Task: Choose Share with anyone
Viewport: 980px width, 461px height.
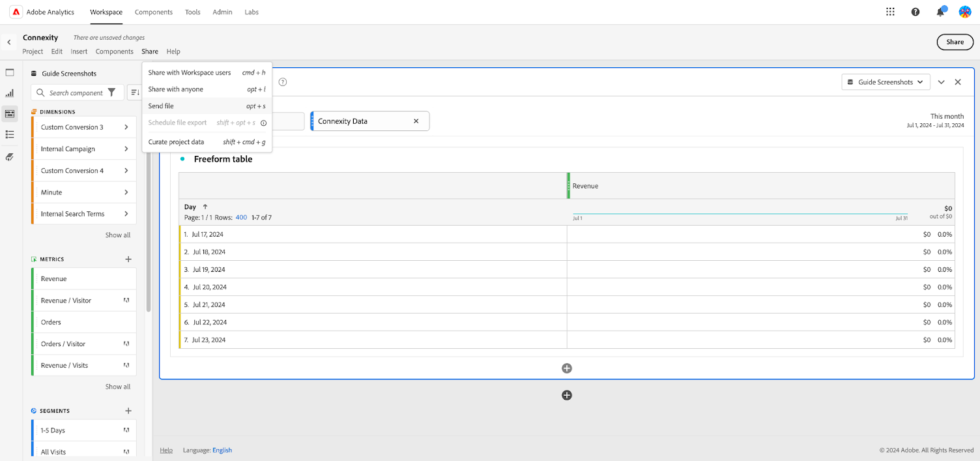Action: 207,89
